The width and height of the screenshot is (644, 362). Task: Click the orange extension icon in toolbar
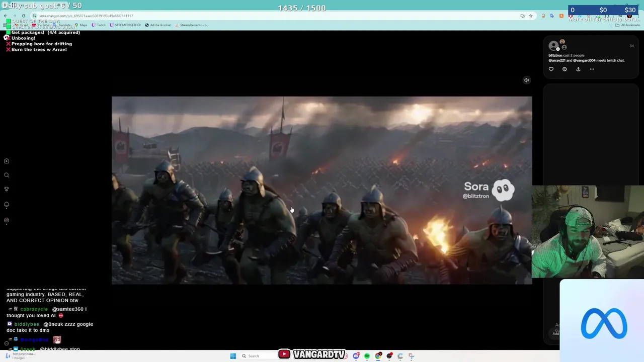pos(561,16)
